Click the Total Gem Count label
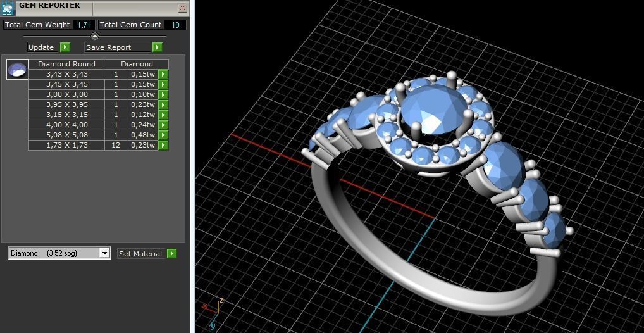Screen dimensions: 644x333 [x=130, y=25]
